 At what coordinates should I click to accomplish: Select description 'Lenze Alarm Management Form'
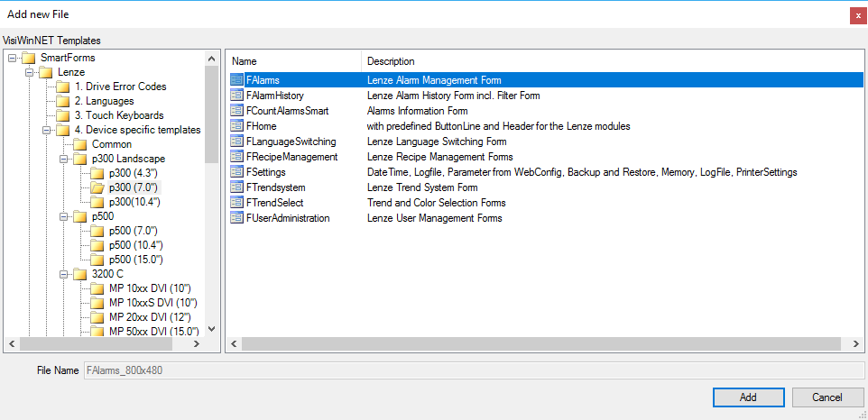[434, 80]
